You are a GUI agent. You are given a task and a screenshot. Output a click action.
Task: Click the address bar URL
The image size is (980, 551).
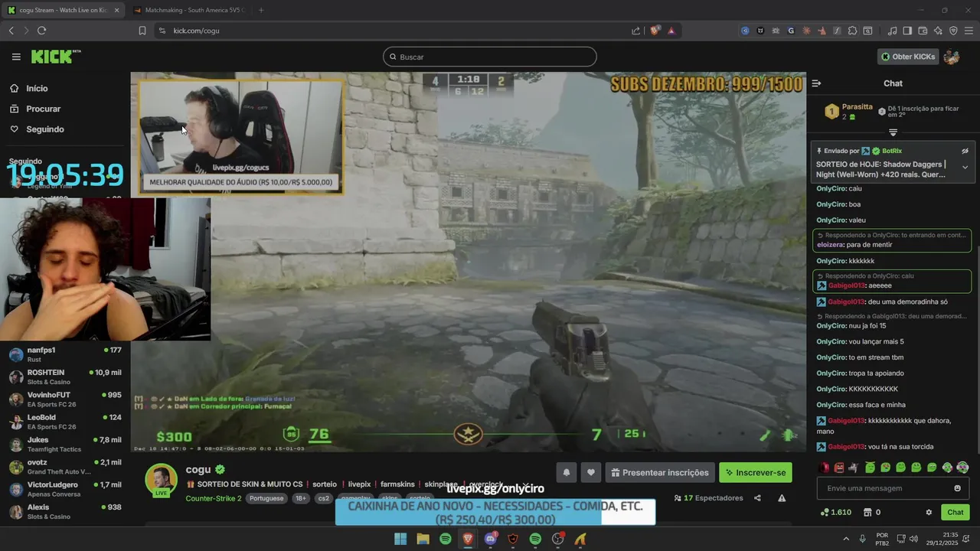tap(196, 31)
